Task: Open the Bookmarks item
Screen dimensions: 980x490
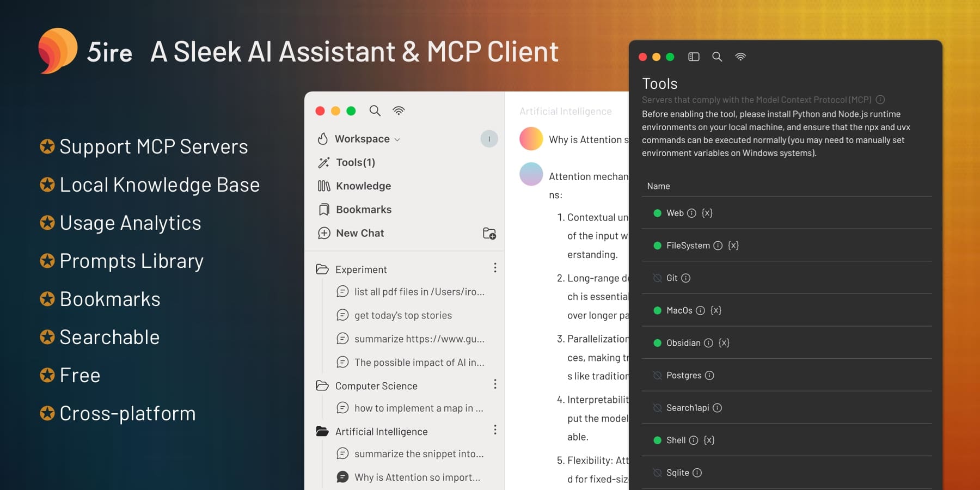Action: (364, 210)
